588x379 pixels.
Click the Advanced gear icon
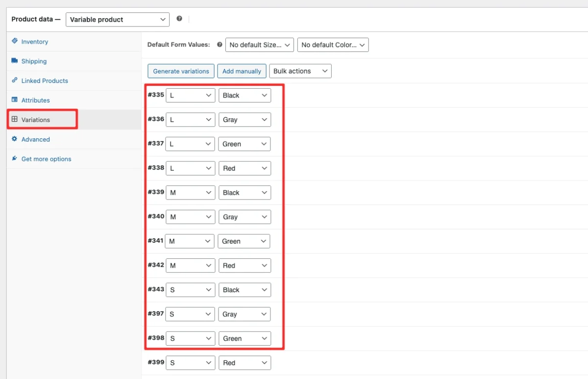pos(15,139)
